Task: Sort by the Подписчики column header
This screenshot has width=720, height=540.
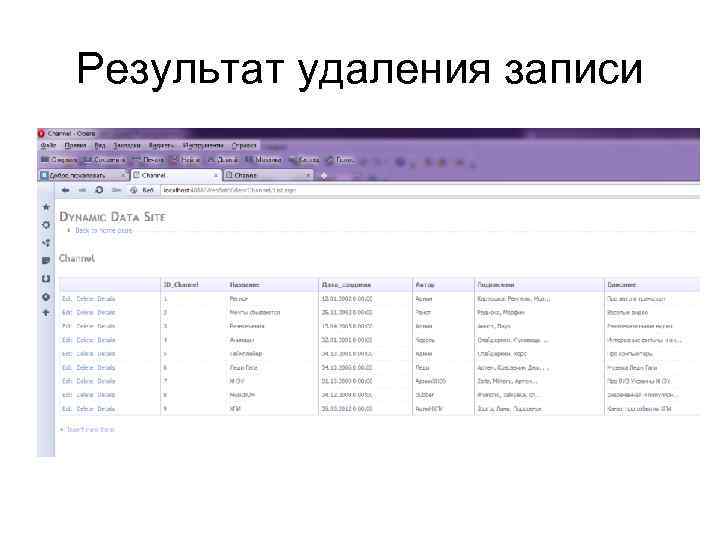Action: click(496, 285)
